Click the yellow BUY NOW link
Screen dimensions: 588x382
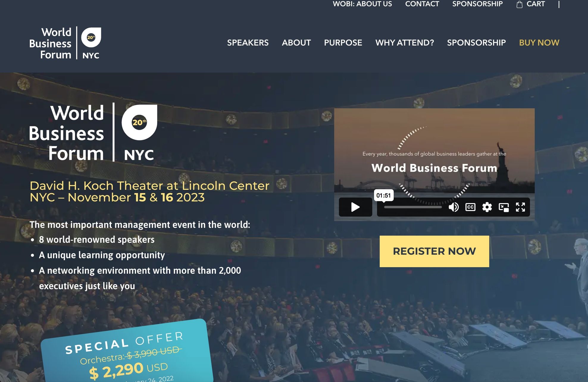[x=539, y=43]
